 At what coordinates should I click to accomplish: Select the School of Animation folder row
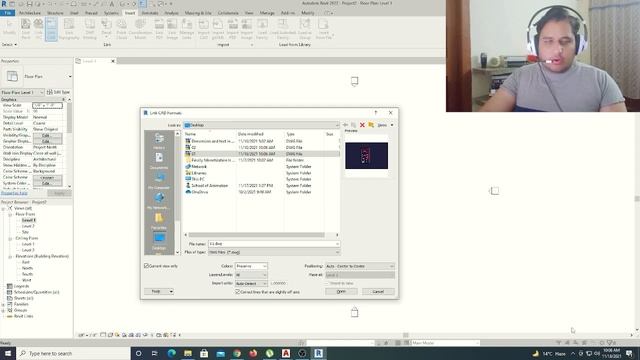point(261,185)
